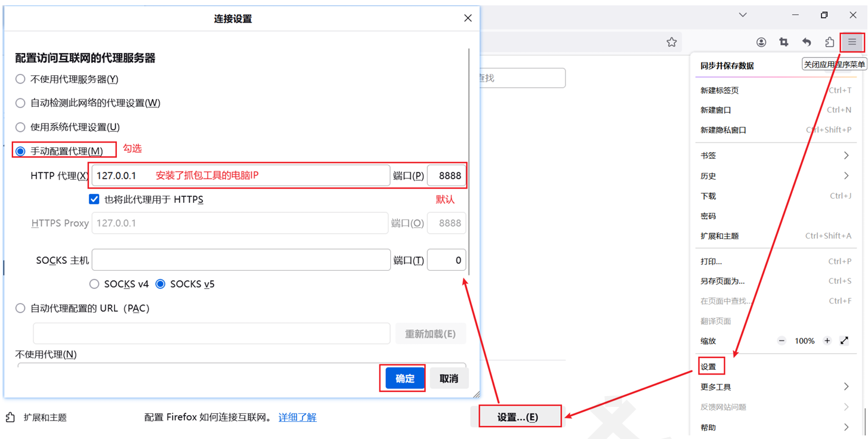
Task: Expand the 更多工具 submenu
Action: pyautogui.click(x=776, y=387)
